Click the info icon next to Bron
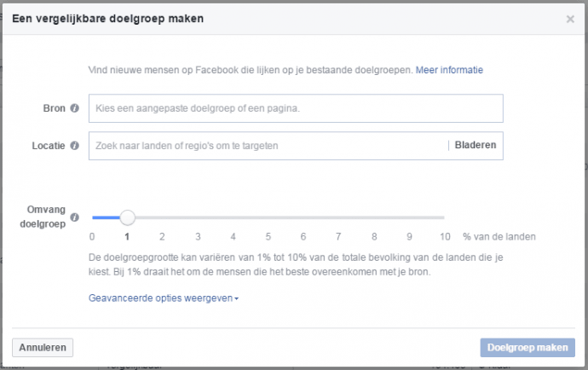 75,108
